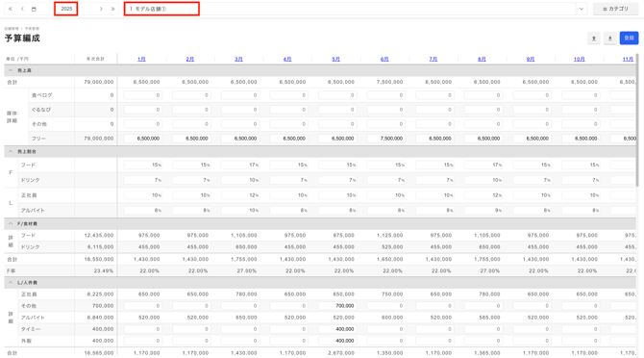Click the 2025 year field
This screenshot has width=644, height=358.
[66, 9]
